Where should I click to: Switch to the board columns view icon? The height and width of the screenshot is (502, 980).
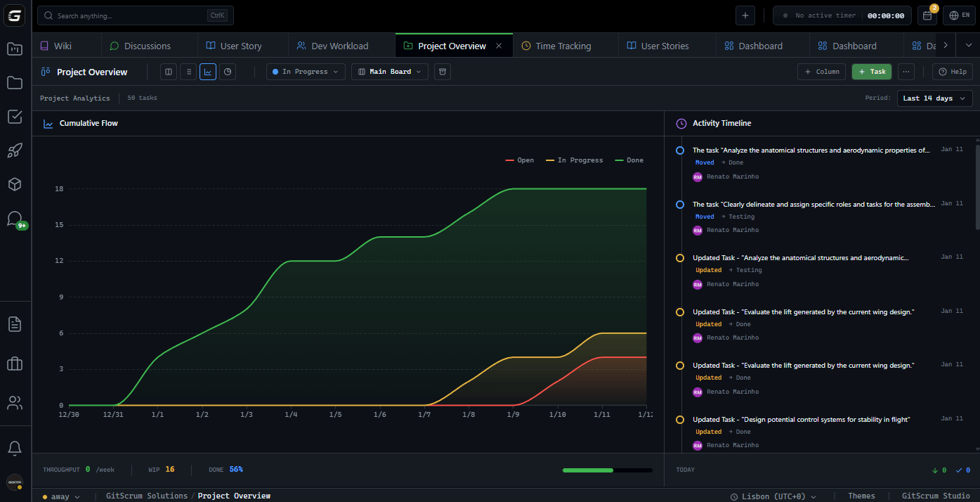click(169, 72)
